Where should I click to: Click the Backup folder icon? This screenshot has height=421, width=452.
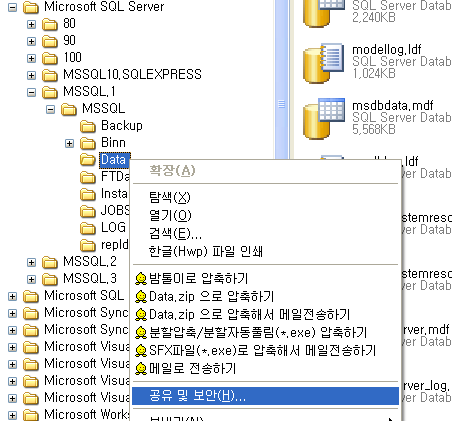[88, 126]
